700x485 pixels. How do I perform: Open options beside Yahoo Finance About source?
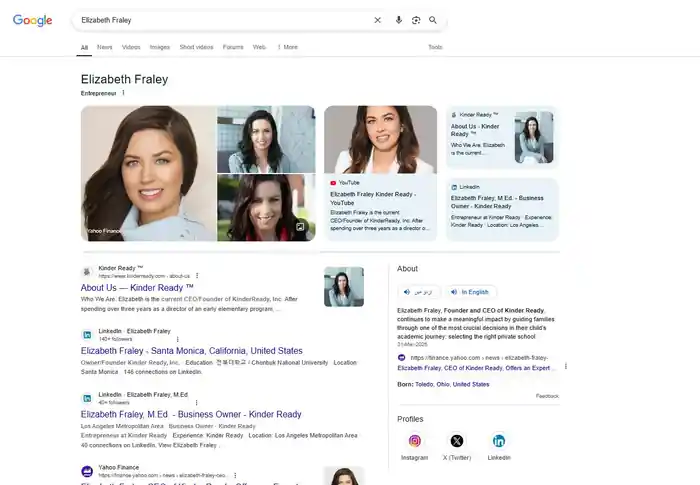click(x=566, y=366)
